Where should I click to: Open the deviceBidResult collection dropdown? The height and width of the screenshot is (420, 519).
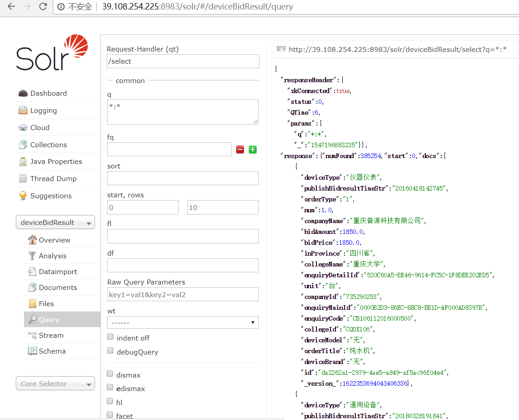[x=55, y=222]
